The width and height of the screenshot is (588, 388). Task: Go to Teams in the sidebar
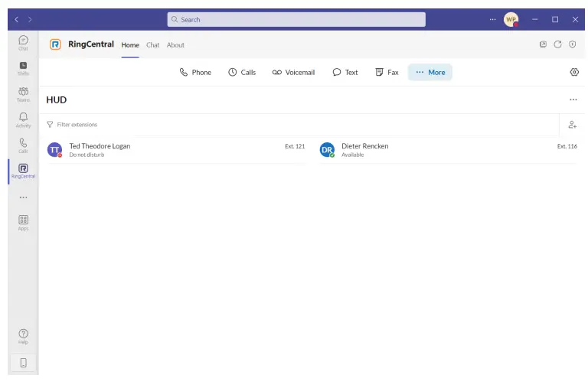[23, 94]
